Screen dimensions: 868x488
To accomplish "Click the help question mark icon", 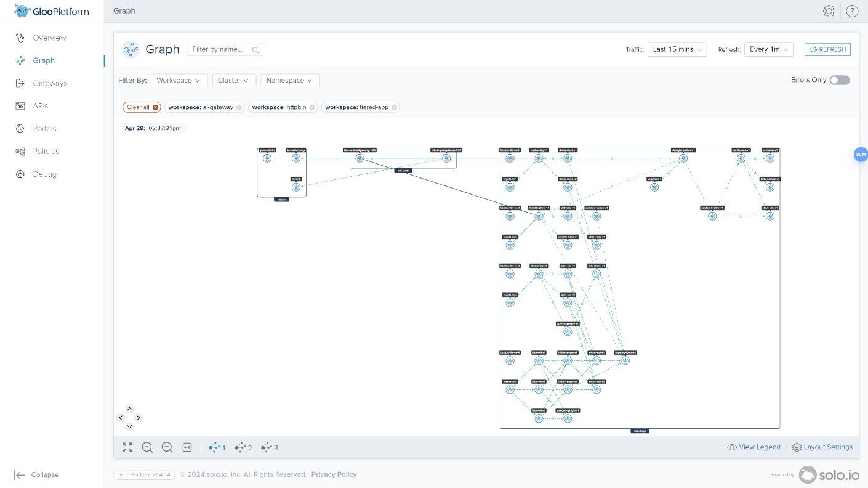I will 851,10.
